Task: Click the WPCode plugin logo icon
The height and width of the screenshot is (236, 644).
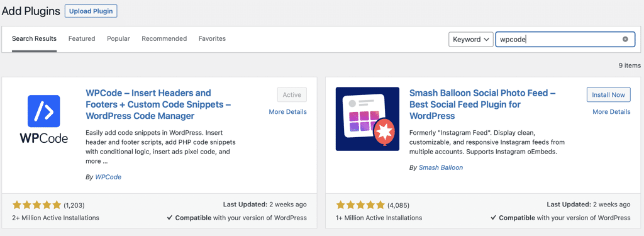Action: click(43, 119)
